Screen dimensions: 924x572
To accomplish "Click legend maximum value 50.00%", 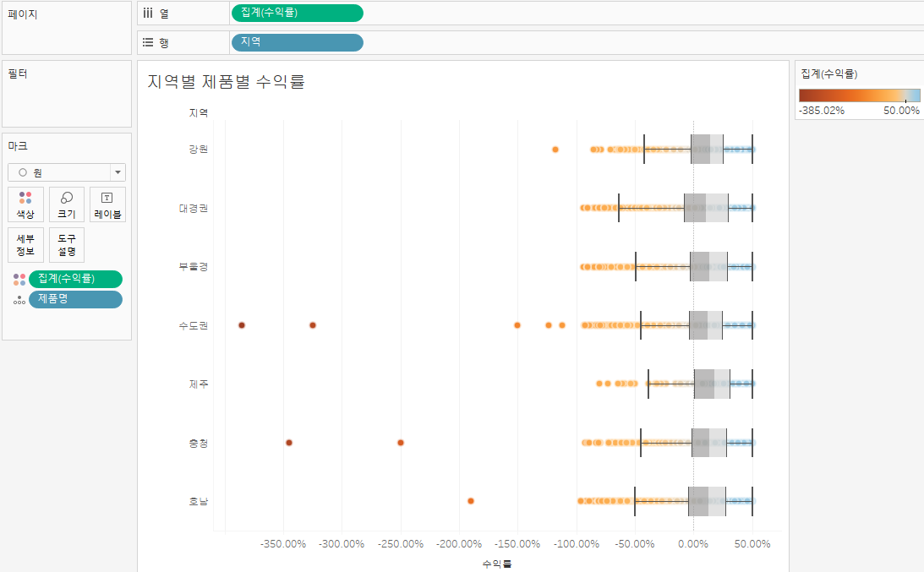I will [901, 111].
